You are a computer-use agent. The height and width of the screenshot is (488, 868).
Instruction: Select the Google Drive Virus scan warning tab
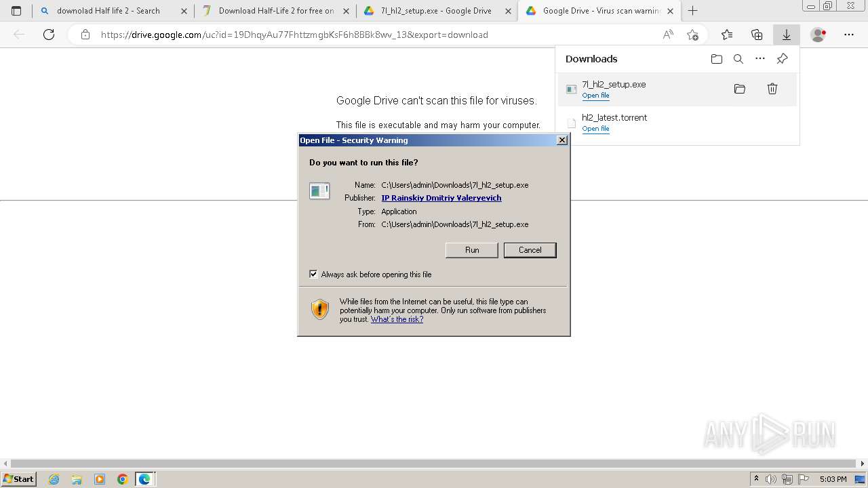click(x=601, y=11)
